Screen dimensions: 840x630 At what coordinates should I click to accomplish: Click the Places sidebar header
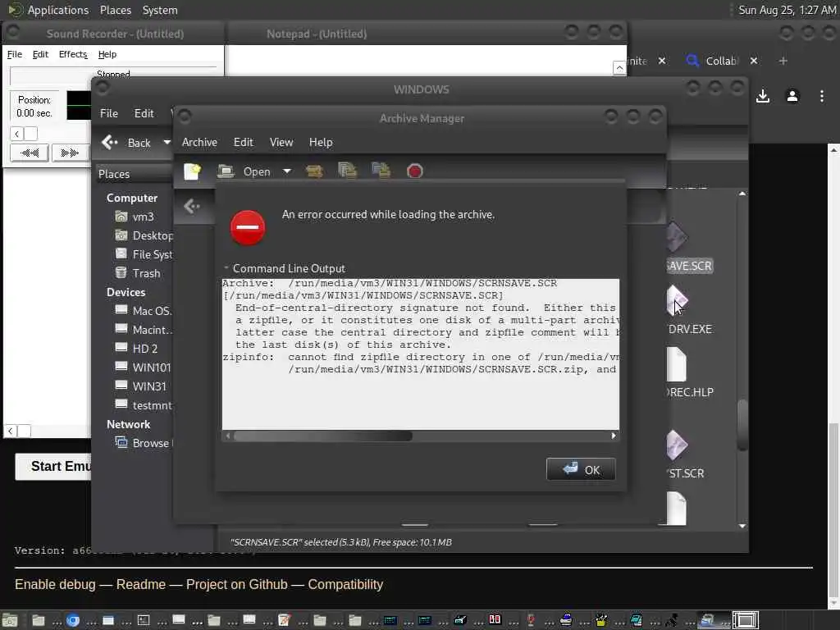pos(134,174)
